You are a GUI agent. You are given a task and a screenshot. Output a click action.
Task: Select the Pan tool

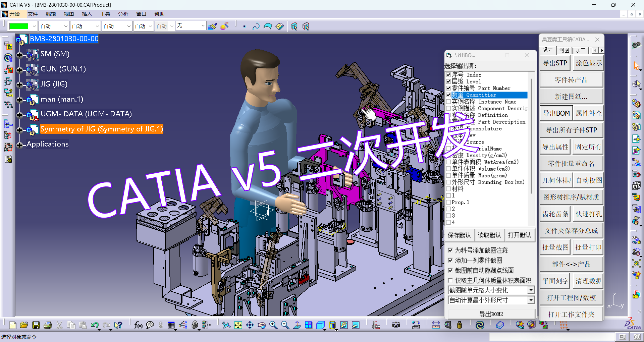tap(250, 325)
